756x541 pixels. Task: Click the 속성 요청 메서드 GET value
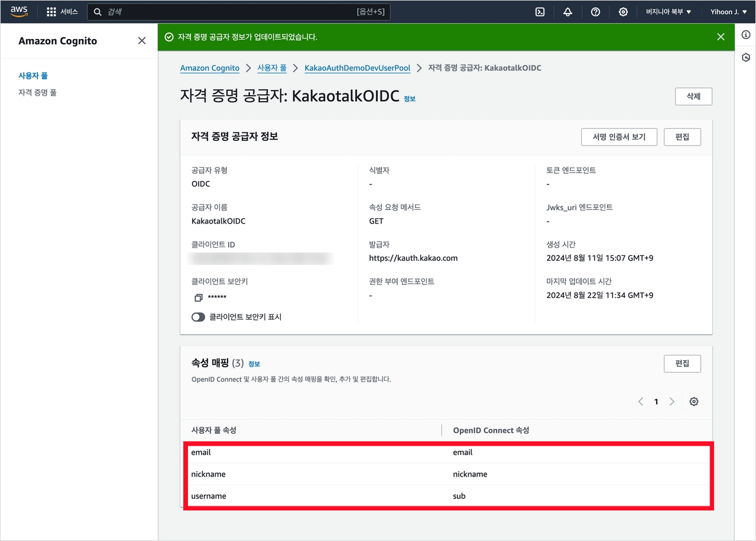pos(376,221)
